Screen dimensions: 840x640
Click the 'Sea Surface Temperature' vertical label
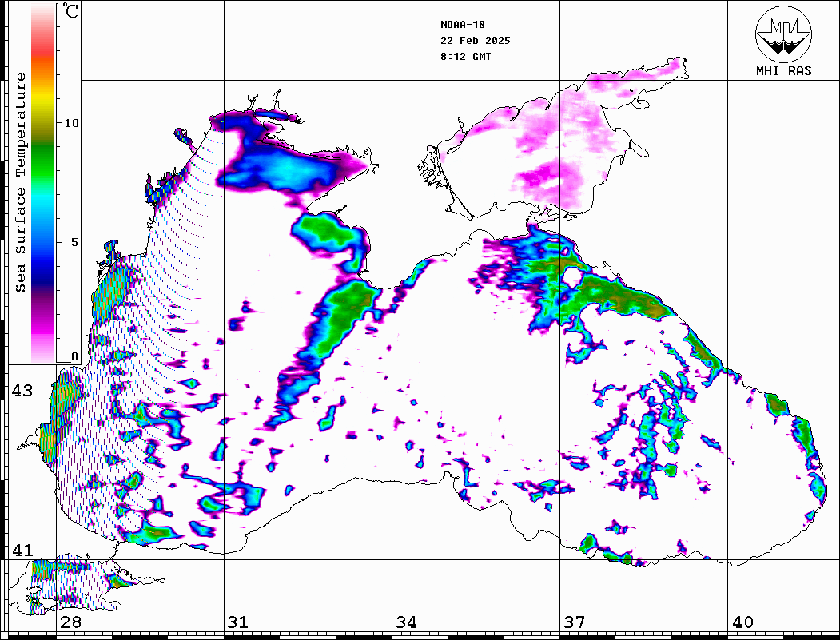click(x=21, y=182)
